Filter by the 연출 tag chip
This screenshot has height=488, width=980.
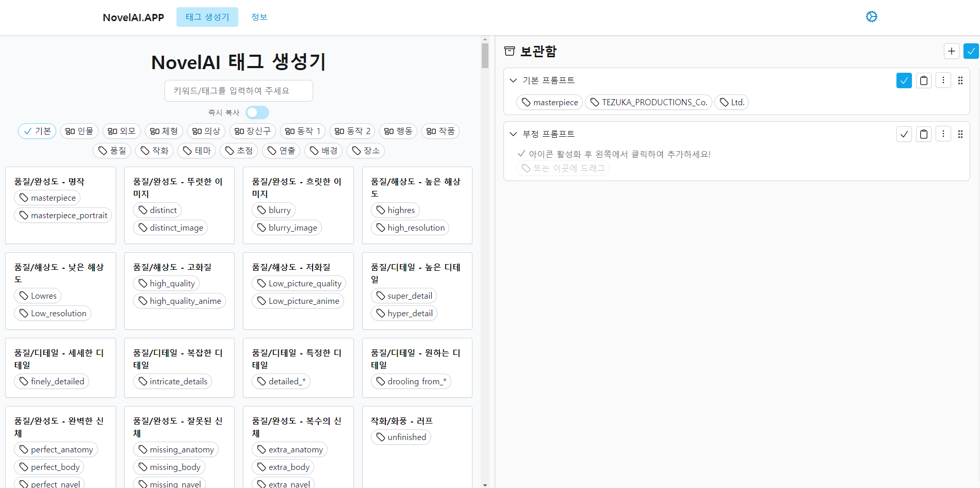tap(281, 151)
